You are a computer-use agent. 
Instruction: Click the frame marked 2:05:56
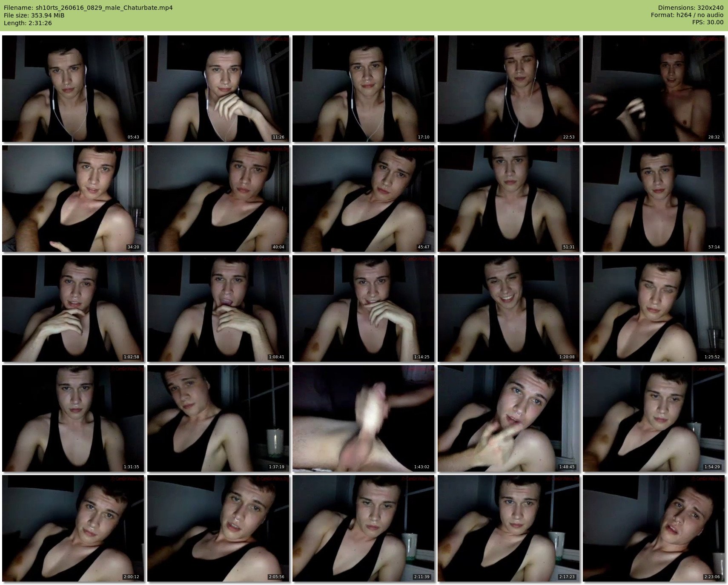point(218,528)
